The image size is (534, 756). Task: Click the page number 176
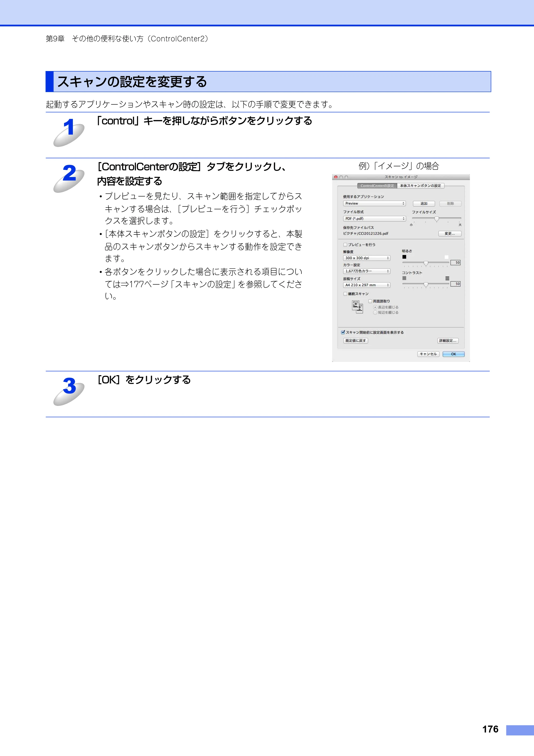pos(490,729)
